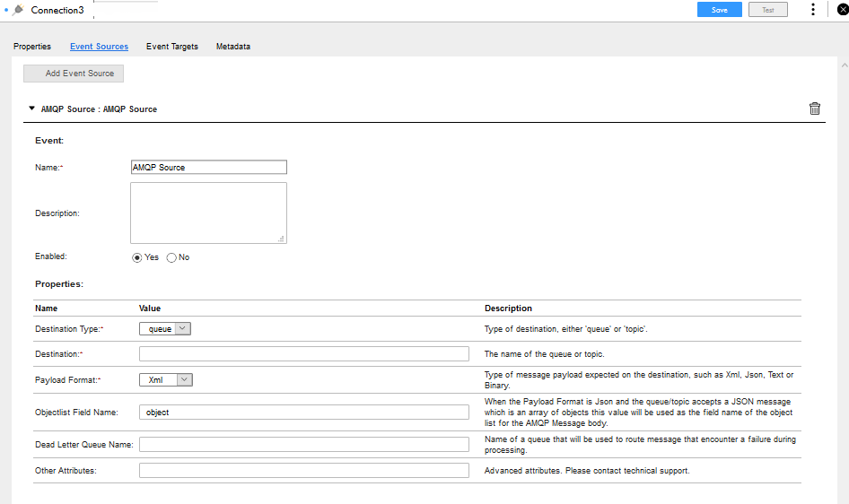Click the Add Event Source button
Viewport: 849px width, 504px height.
coord(74,74)
